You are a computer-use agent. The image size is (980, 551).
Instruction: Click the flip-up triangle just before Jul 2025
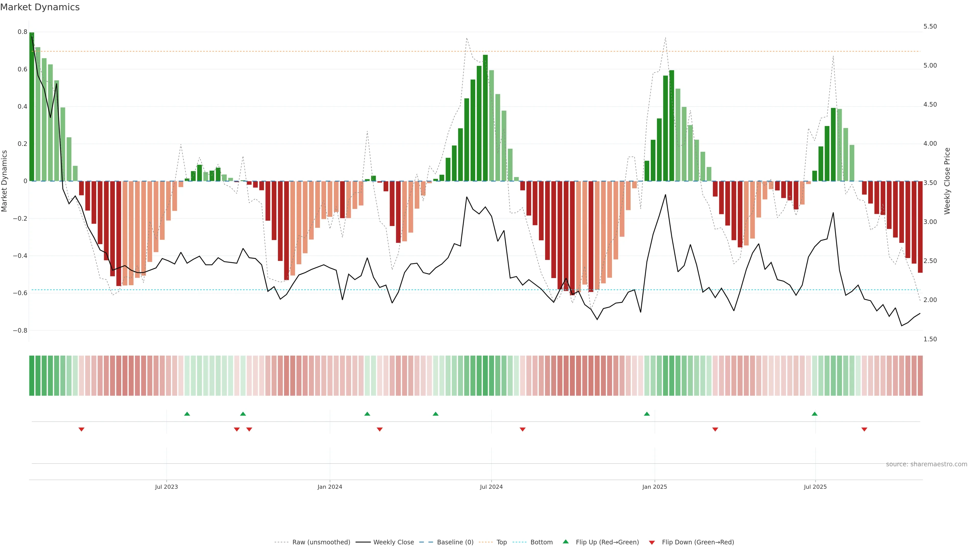[x=815, y=414]
